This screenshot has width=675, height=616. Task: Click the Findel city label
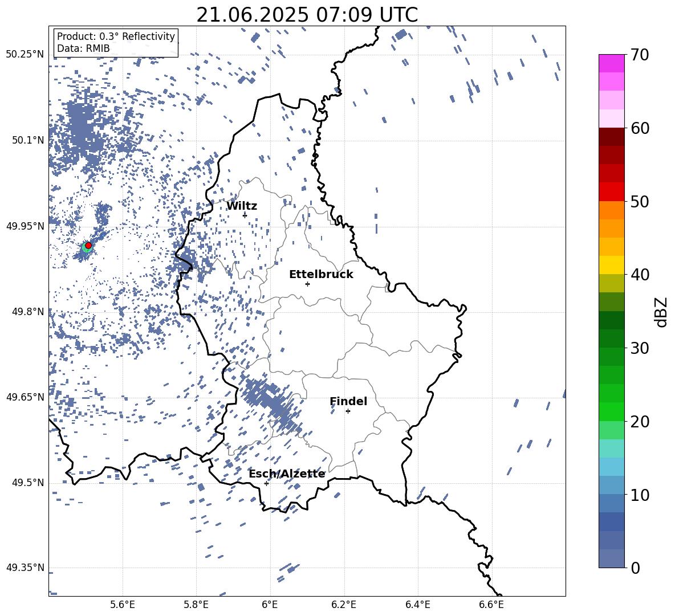click(x=348, y=401)
